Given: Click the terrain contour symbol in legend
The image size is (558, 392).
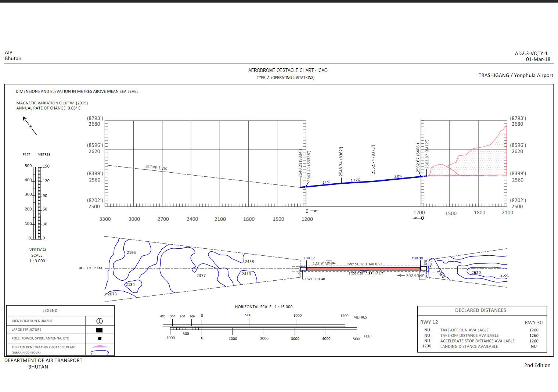Looking at the screenshot, I should (x=100, y=352).
